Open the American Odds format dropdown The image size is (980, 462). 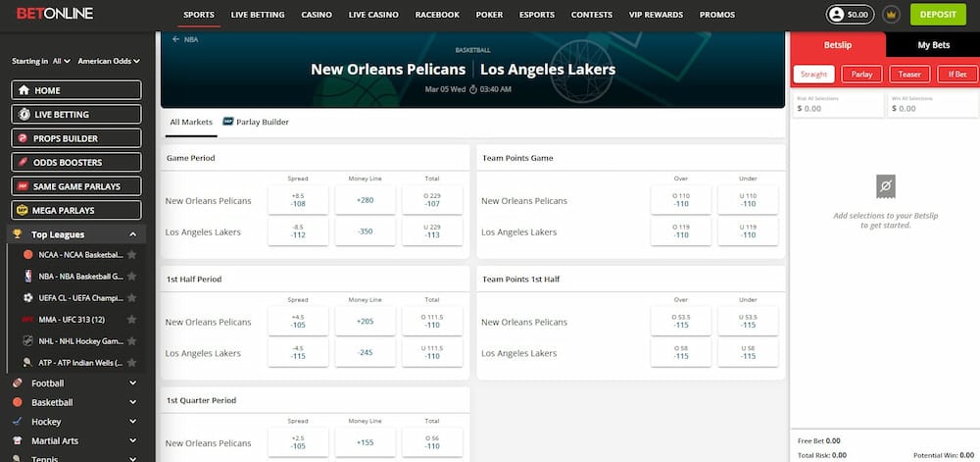tap(109, 61)
